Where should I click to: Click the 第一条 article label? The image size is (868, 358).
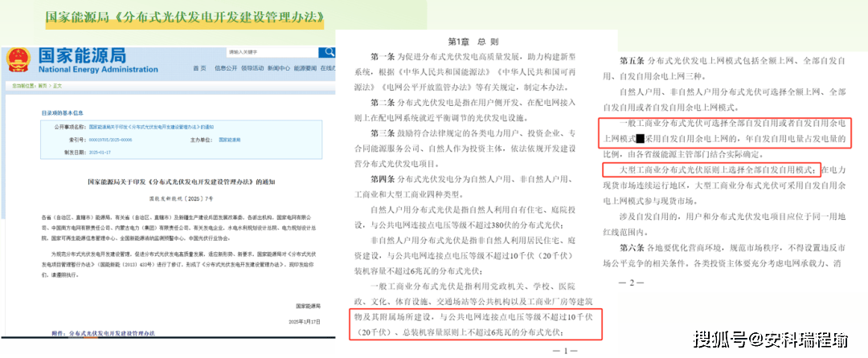point(383,57)
